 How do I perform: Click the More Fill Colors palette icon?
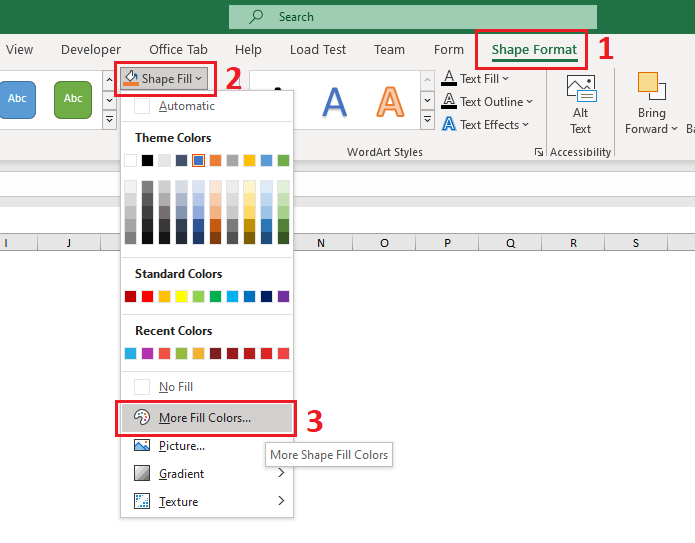(x=142, y=417)
